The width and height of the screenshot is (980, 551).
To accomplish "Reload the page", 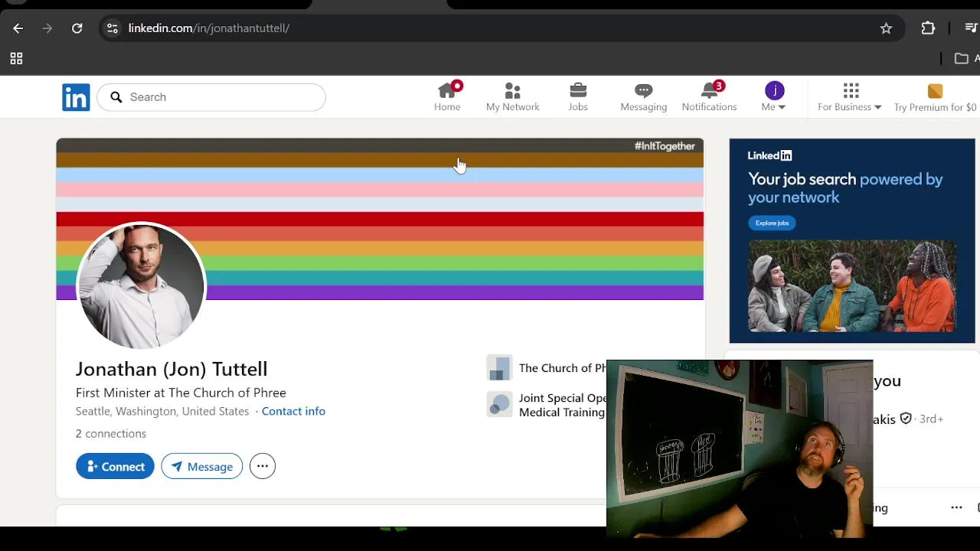I will pos(77,28).
